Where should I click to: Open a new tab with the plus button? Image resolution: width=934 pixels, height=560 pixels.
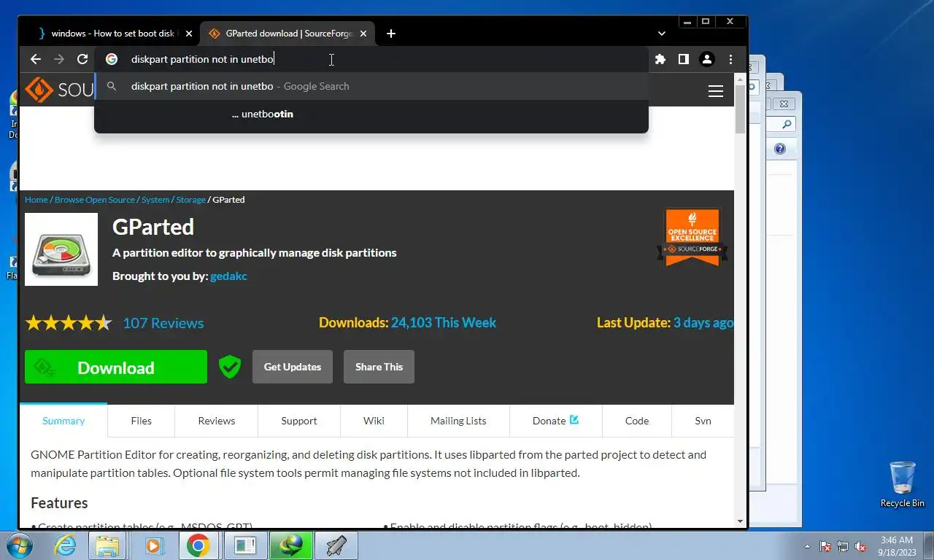(x=391, y=34)
